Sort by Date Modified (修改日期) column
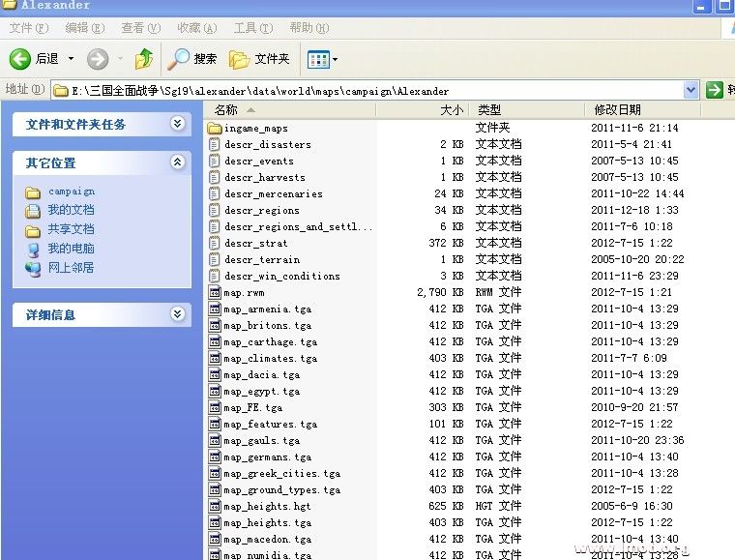 [x=617, y=110]
